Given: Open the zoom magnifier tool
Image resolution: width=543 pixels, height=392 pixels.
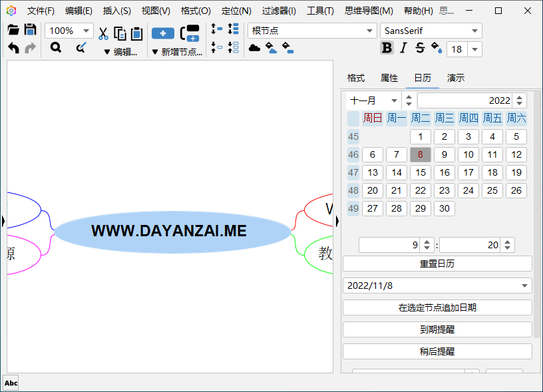Looking at the screenshot, I should tap(55, 47).
